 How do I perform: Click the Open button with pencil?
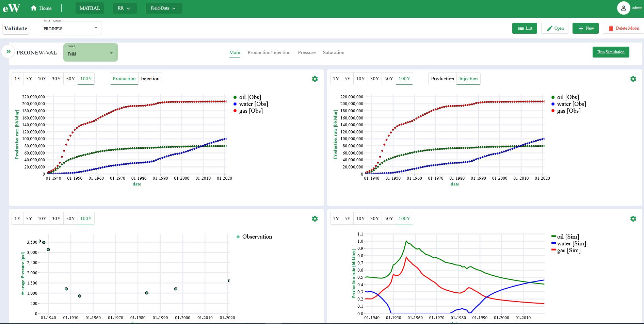(x=555, y=28)
